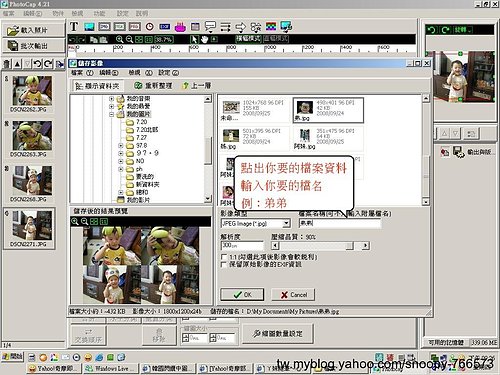Click the speech bubble balloon tool icon
Viewport: 500px width, 375px height.
click(x=210, y=27)
